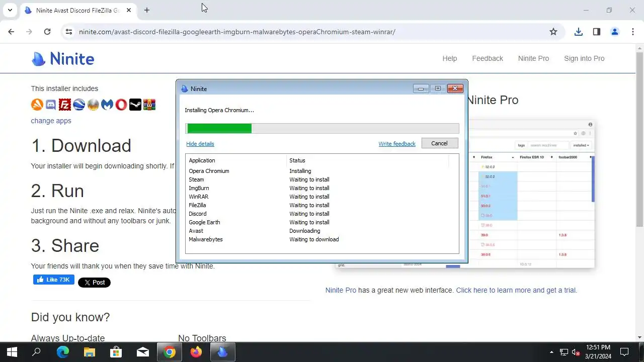
Task: Click the X Post button
Action: [94, 283]
